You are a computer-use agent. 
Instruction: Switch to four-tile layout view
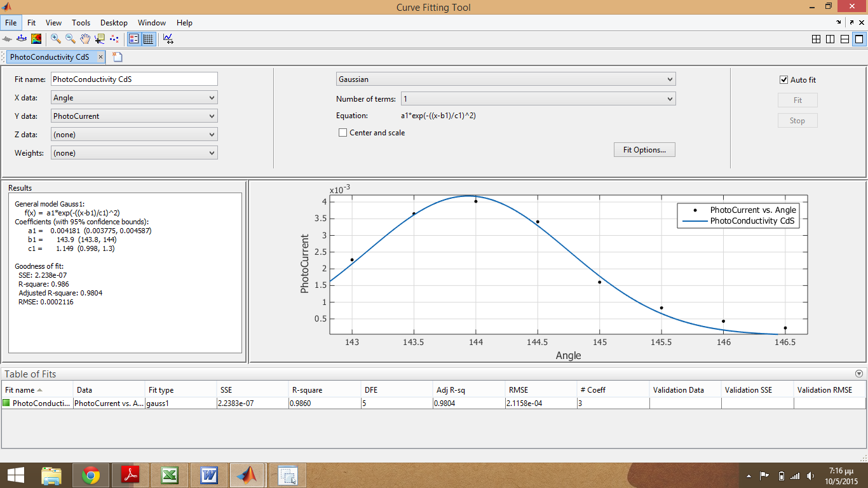point(817,39)
